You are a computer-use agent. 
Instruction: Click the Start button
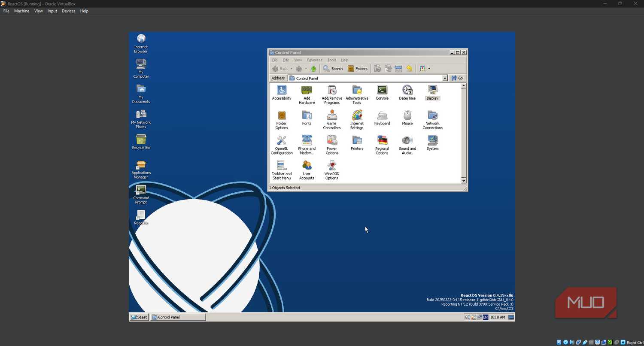pos(139,317)
